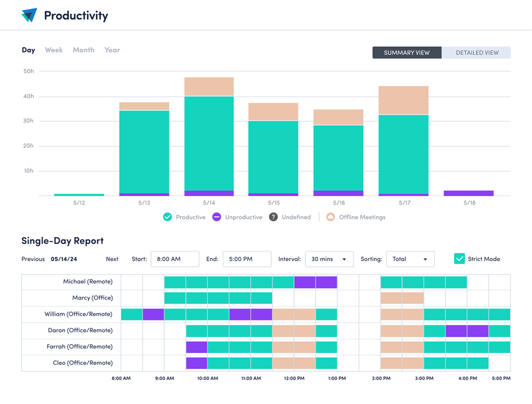Viewport: 532px width, 404px height.
Task: Click the 5/18 unproductive purple bar
Action: click(468, 193)
